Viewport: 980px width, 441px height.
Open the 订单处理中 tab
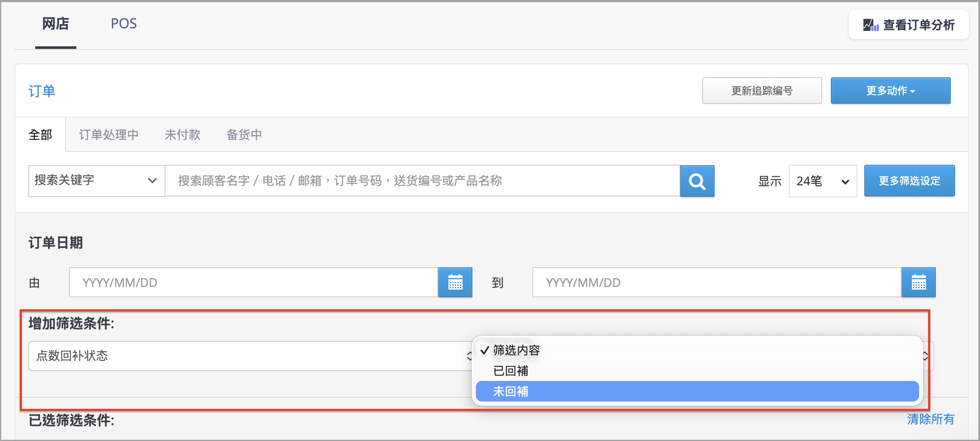pyautogui.click(x=109, y=135)
